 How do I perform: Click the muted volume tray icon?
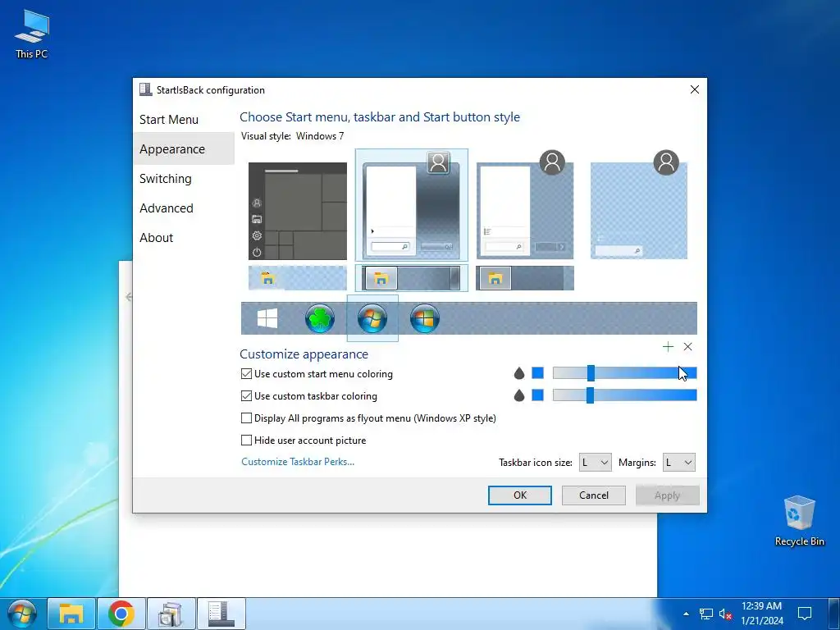726,614
